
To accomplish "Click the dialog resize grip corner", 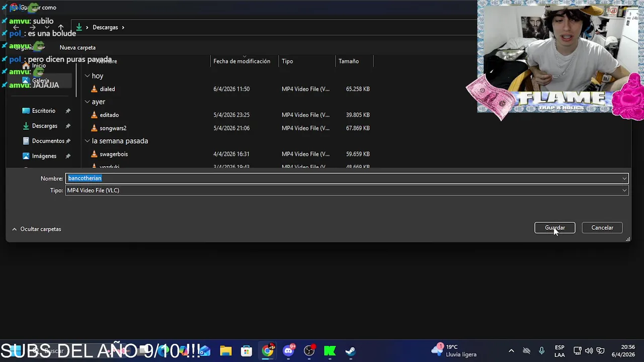I will [627, 239].
